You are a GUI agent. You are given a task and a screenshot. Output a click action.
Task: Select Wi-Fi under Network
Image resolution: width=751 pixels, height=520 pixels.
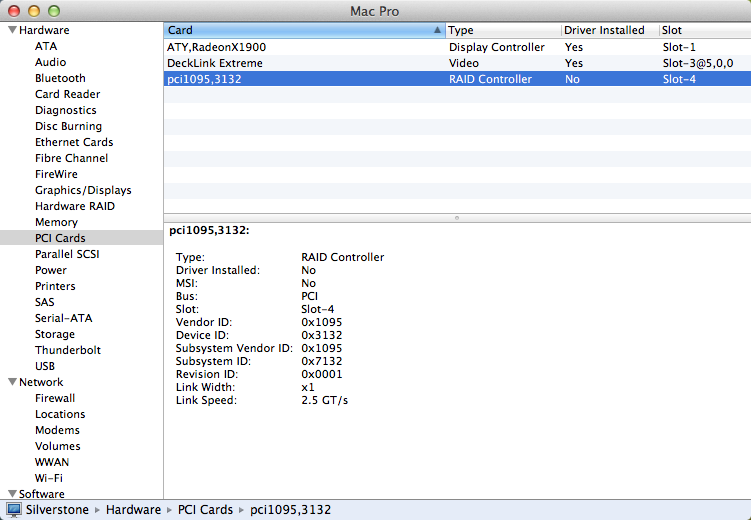48,478
